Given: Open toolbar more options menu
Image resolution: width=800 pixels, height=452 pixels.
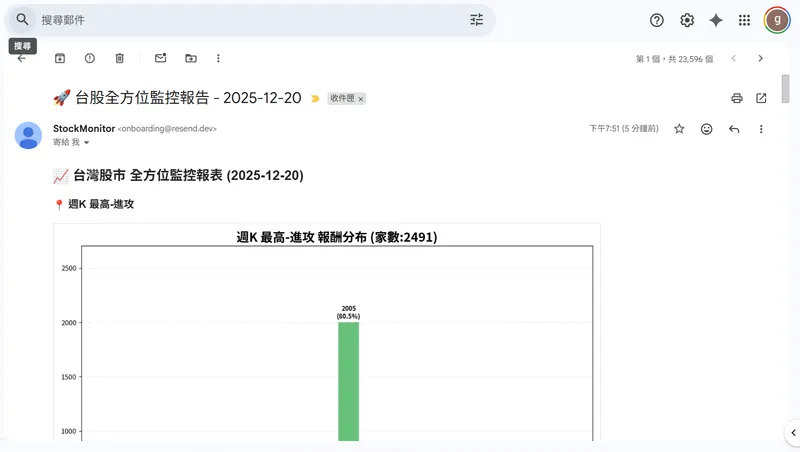Looking at the screenshot, I should [x=218, y=58].
